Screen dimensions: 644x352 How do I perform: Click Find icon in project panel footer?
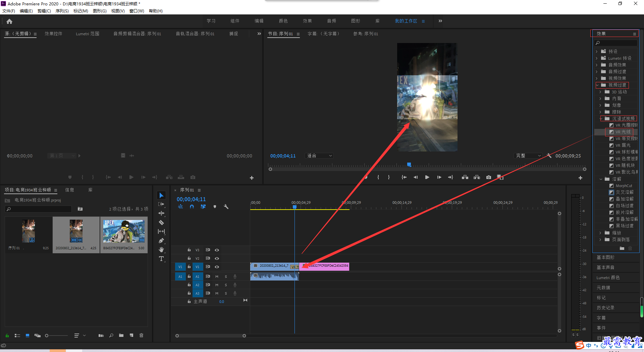point(111,336)
